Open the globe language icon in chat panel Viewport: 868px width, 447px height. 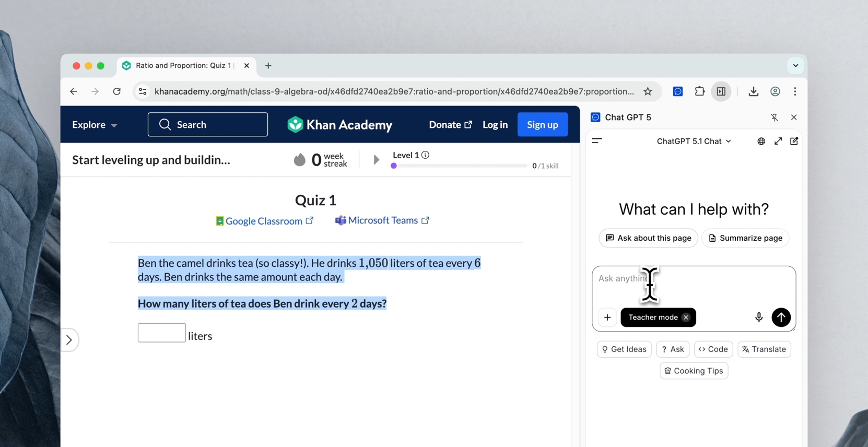click(761, 141)
